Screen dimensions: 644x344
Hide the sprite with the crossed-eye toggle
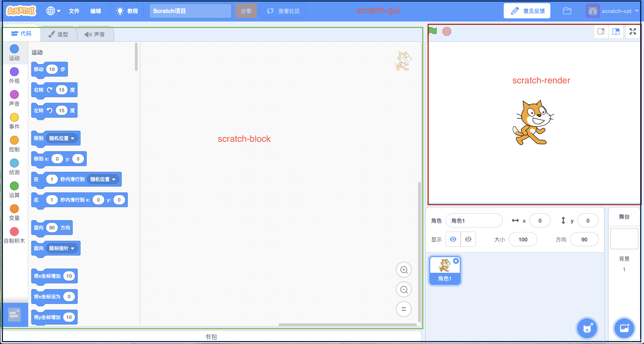pyautogui.click(x=468, y=239)
